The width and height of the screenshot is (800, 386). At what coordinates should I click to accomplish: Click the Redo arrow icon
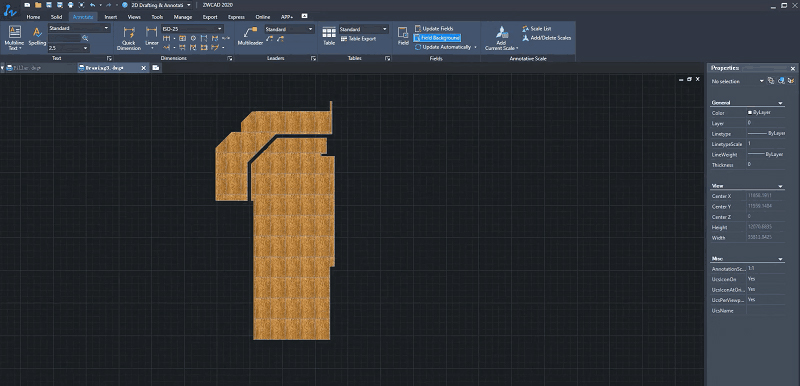click(x=108, y=5)
